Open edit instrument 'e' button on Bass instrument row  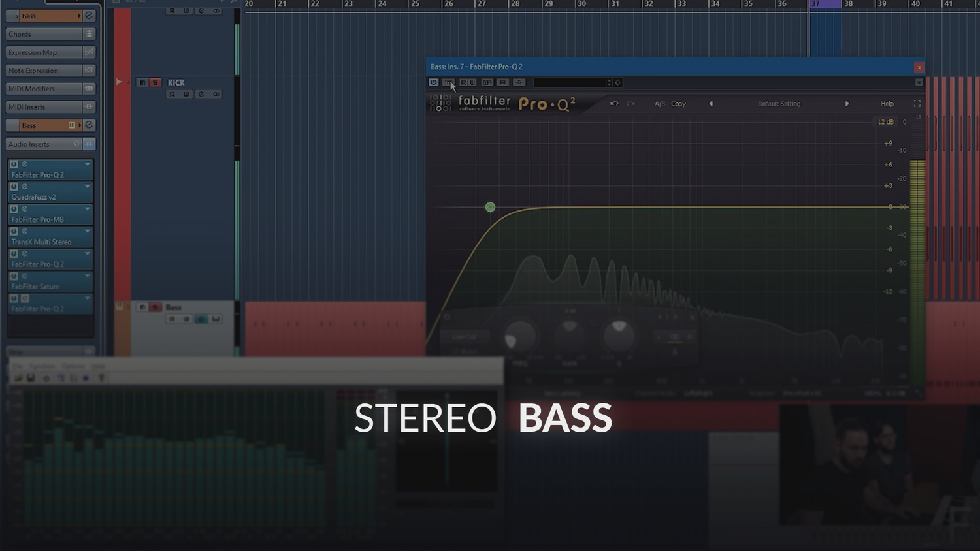90,125
